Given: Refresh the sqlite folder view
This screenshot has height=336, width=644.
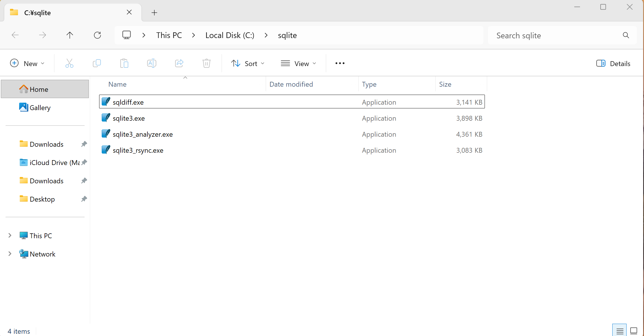Looking at the screenshot, I should [x=97, y=35].
